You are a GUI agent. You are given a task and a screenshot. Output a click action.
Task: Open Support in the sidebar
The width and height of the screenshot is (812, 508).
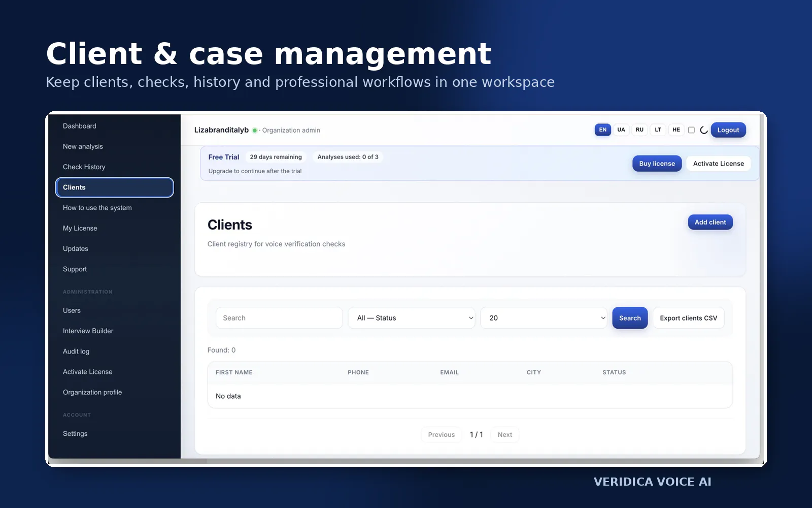(x=114, y=269)
